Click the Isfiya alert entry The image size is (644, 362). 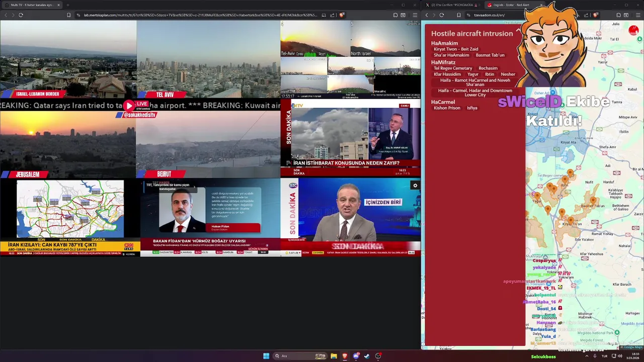[472, 108]
